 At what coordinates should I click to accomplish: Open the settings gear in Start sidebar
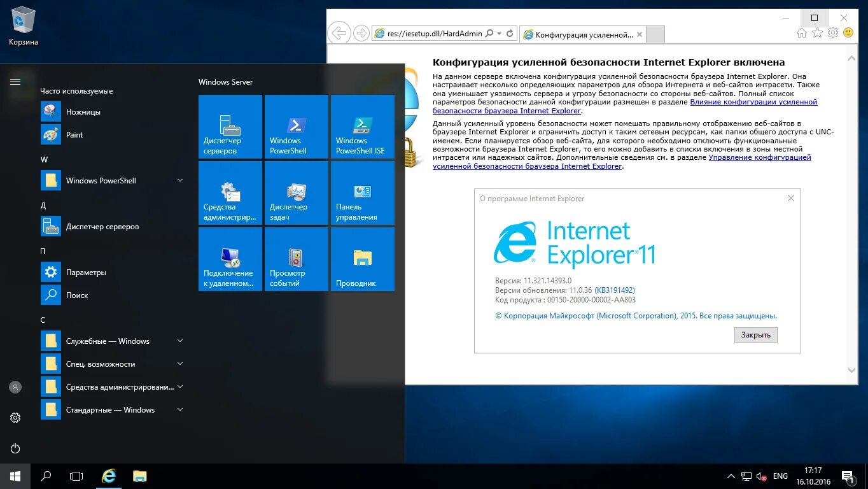point(15,418)
